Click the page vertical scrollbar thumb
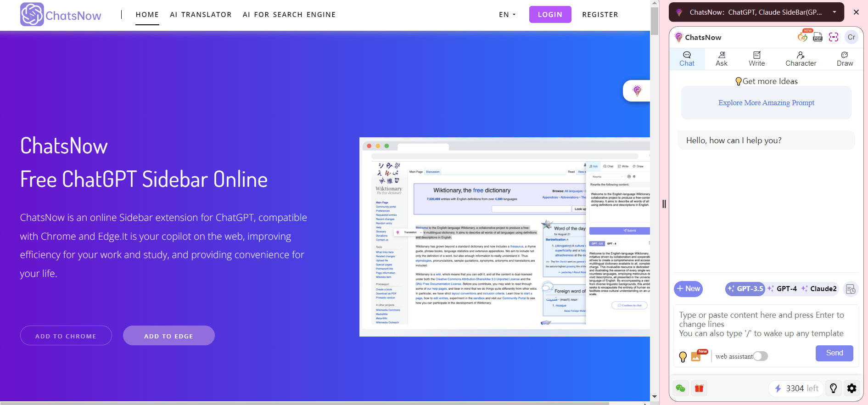The height and width of the screenshot is (405, 868). pyautogui.click(x=655, y=21)
